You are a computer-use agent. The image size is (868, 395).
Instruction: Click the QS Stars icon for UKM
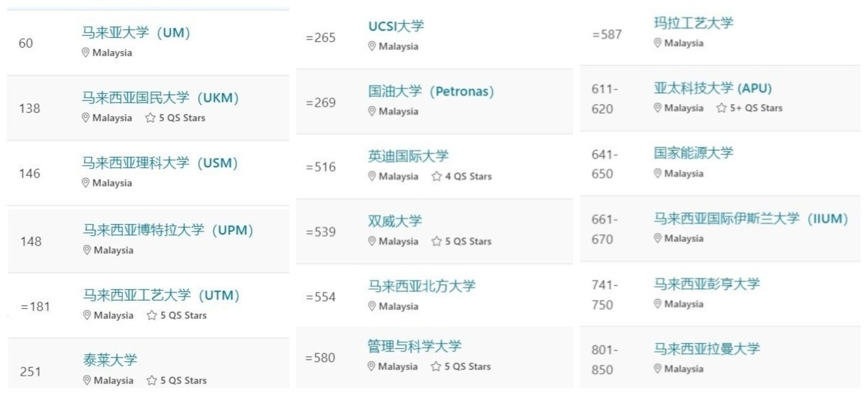pyautogui.click(x=150, y=118)
